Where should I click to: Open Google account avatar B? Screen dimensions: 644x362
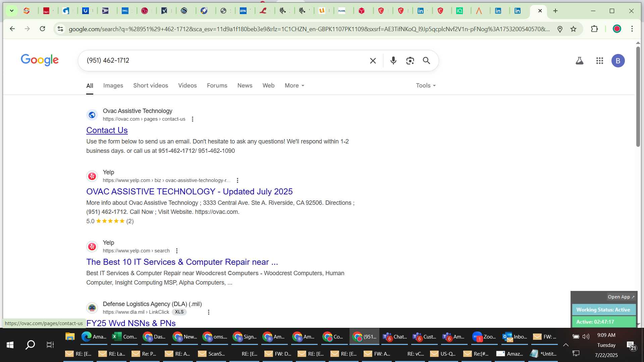point(618,61)
